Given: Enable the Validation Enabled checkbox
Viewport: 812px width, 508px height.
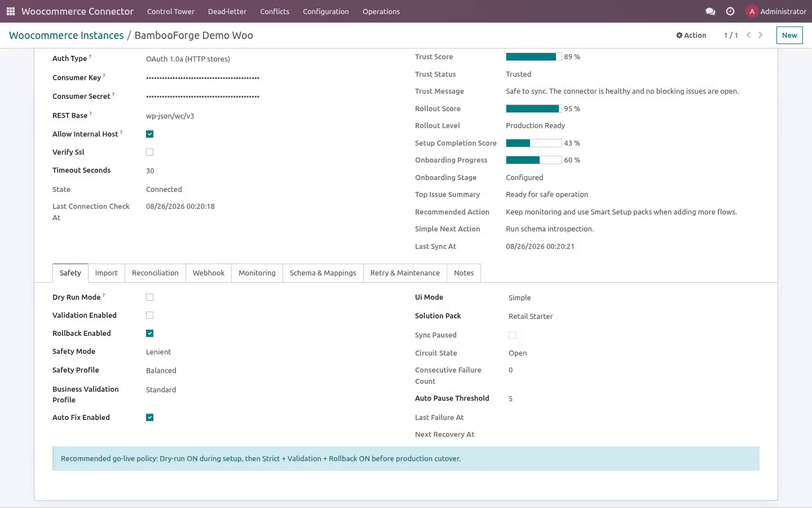Looking at the screenshot, I should tap(149, 316).
